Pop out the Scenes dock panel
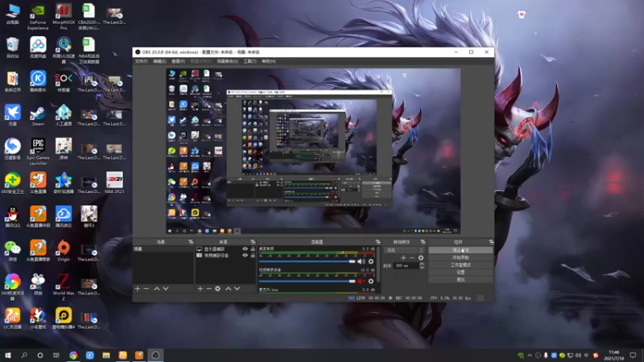This screenshot has width=644, height=362. pos(191,242)
